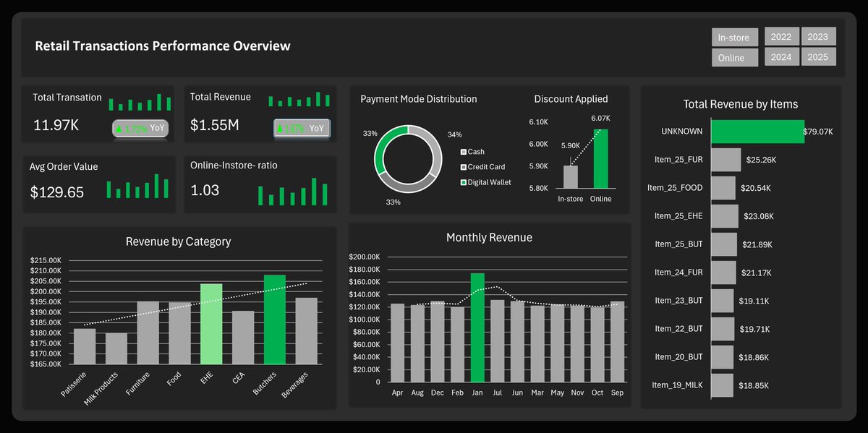Select the Jan bar in Monthly Revenue
868x433 pixels.
pos(477,325)
